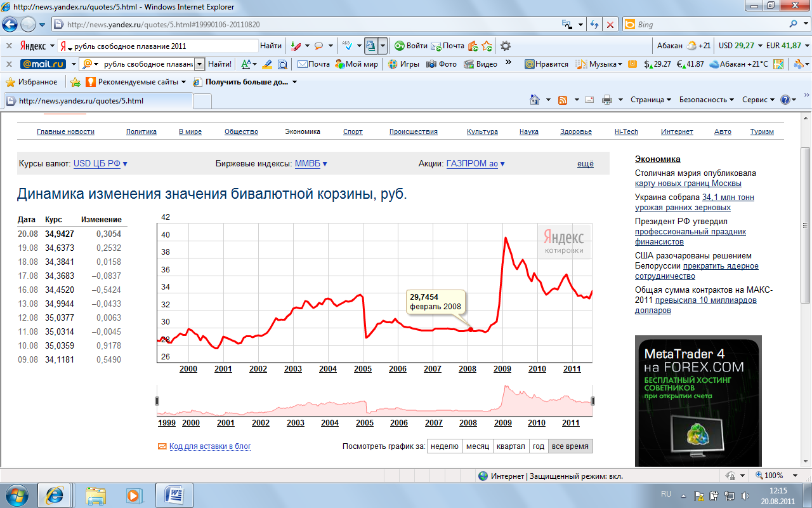The width and height of the screenshot is (812, 508).
Task: Expand the Безопасность command bar menu
Action: tap(706, 100)
